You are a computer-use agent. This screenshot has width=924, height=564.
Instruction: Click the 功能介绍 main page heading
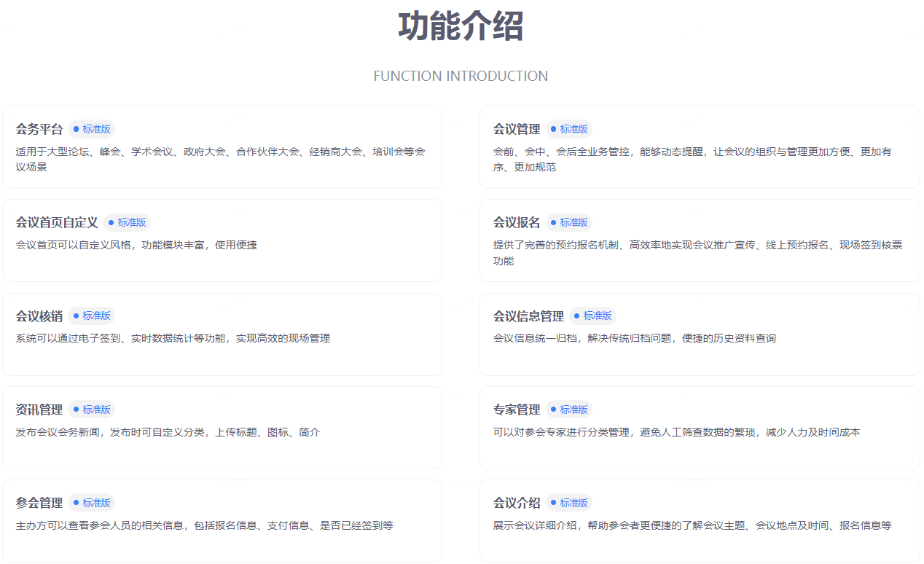[x=461, y=27]
